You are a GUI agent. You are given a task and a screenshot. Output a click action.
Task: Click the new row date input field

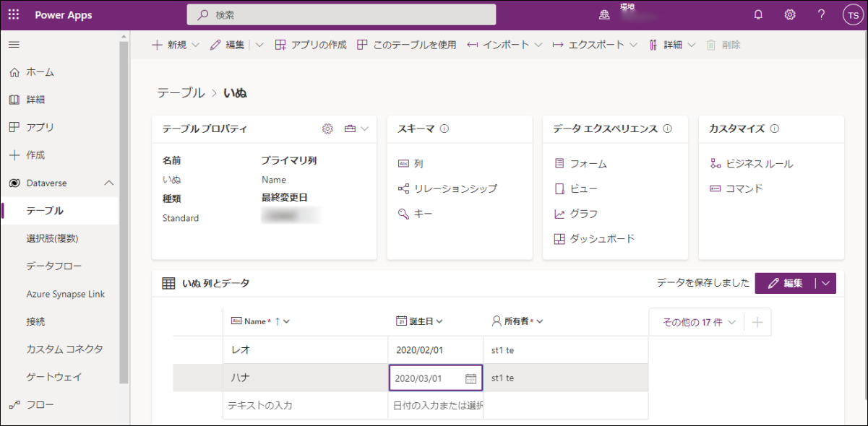(436, 405)
